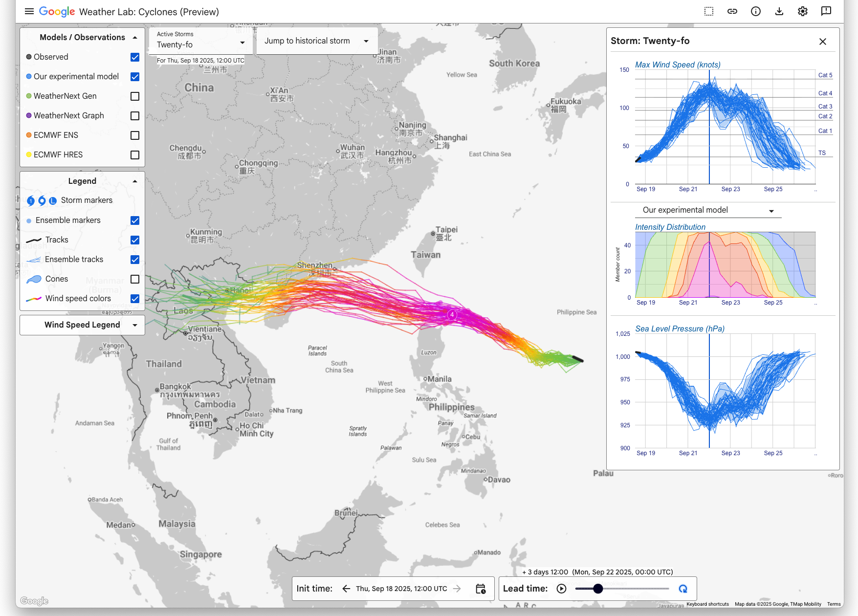Play the lead time animation

coord(561,589)
